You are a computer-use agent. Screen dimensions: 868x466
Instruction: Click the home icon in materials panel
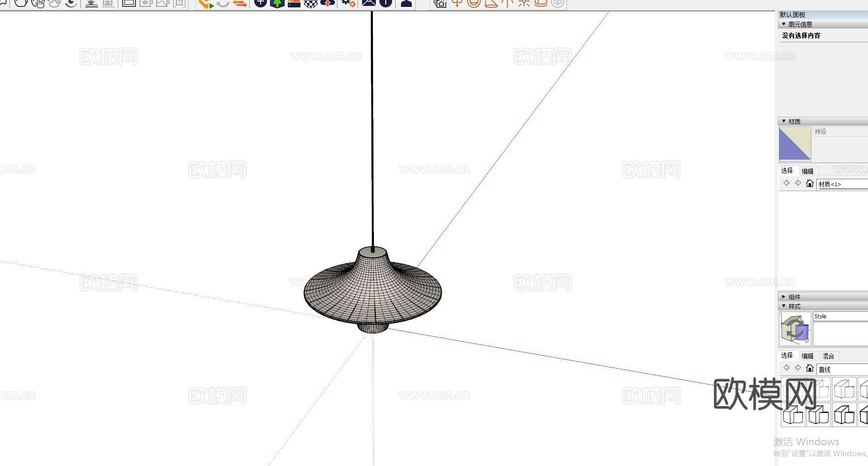click(809, 183)
